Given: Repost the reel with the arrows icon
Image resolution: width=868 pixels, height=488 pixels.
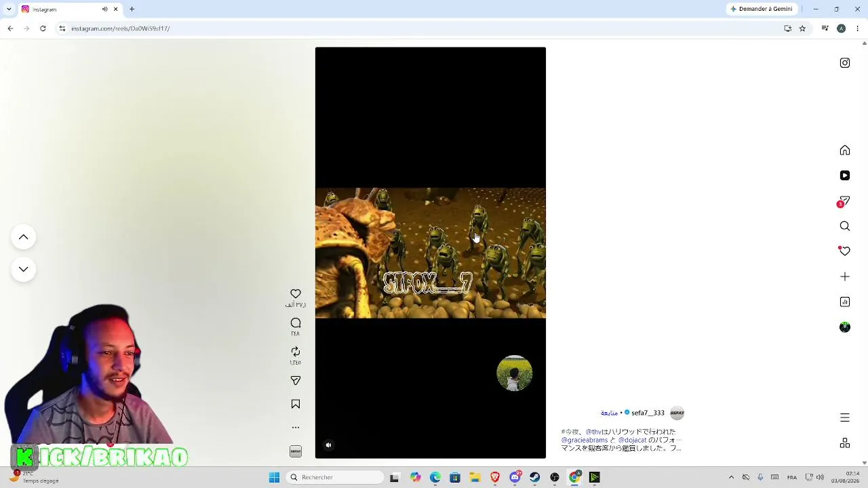Looking at the screenshot, I should click(296, 351).
